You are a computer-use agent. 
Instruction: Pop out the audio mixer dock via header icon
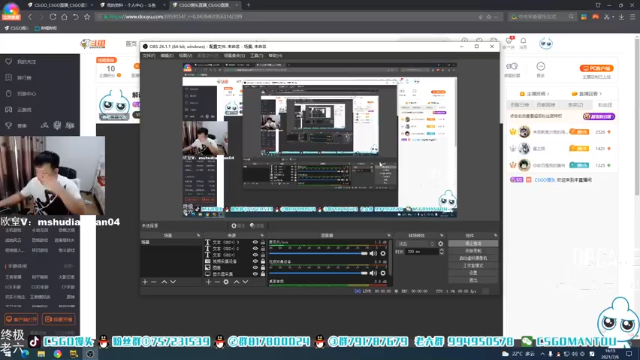pyautogui.click(x=389, y=236)
